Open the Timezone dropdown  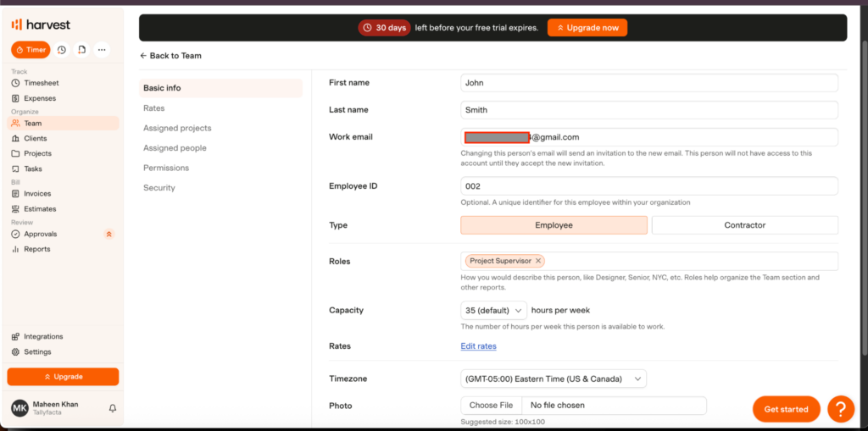tap(554, 379)
